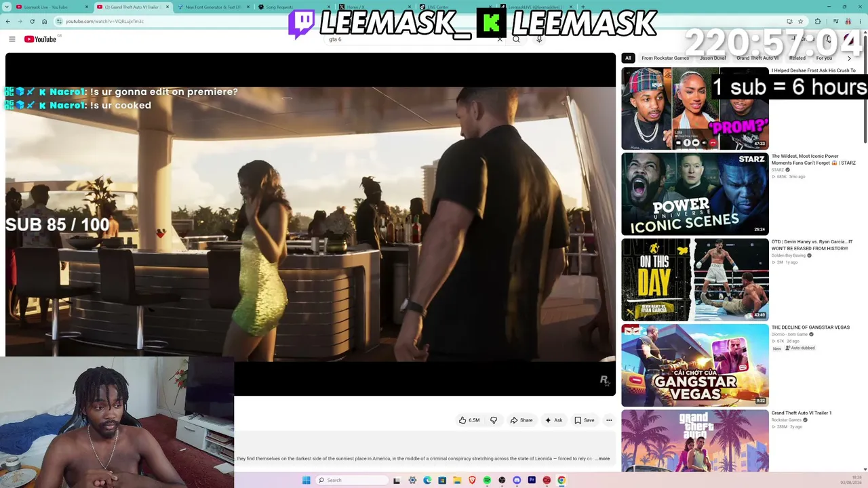
Task: Open the Deshae Frost prom video thumbnail
Action: tap(695, 108)
